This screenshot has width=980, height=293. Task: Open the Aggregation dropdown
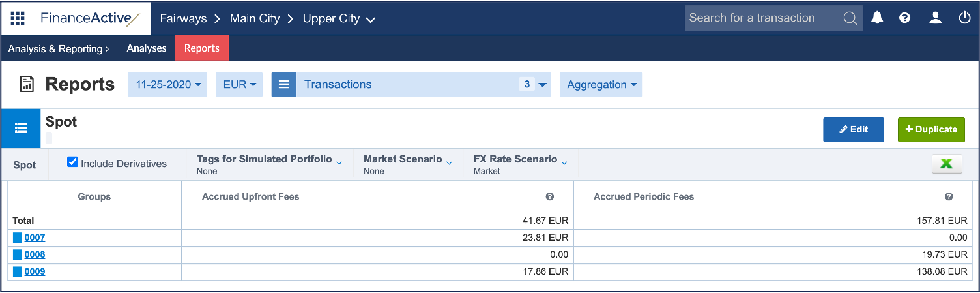click(601, 85)
